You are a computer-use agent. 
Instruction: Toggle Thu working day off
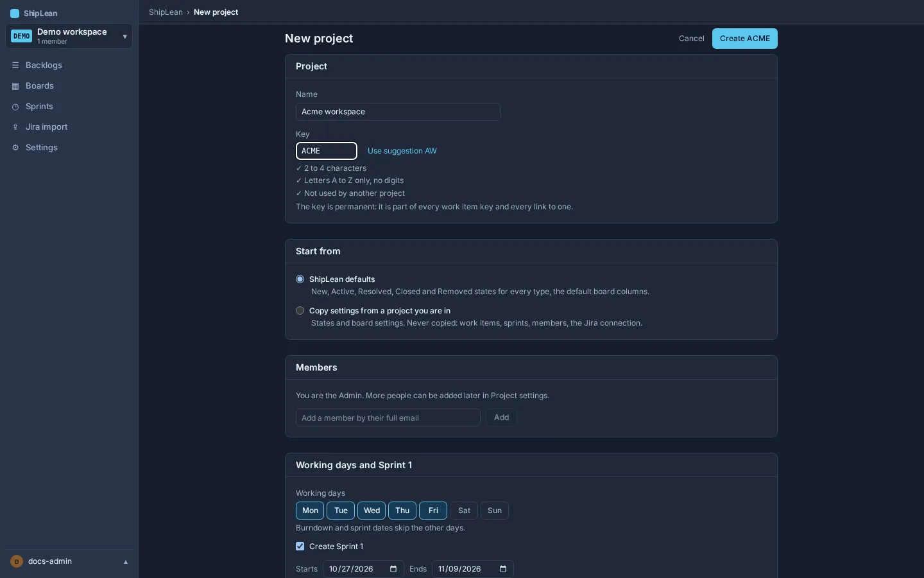point(402,511)
